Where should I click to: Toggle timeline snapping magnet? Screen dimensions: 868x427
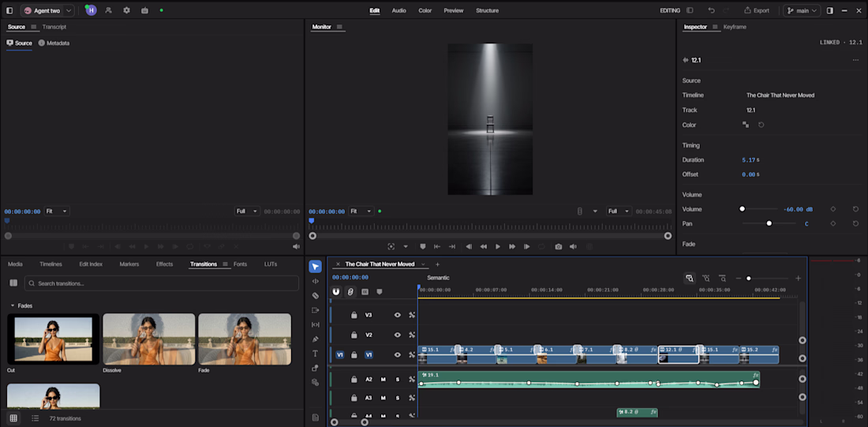point(336,291)
